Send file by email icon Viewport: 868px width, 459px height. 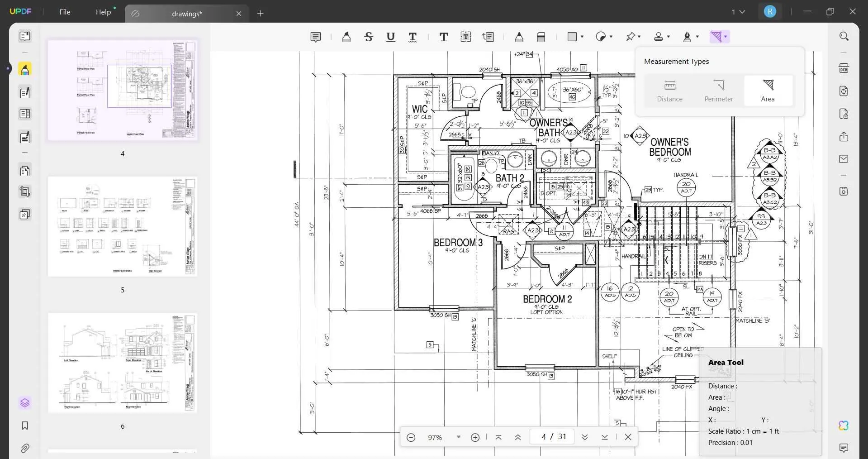[844, 159]
